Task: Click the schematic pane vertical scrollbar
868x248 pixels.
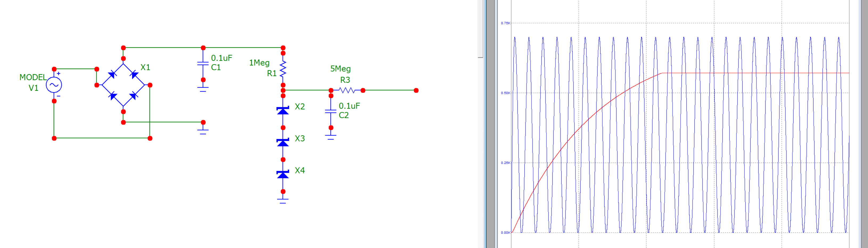Action: click(480, 29)
